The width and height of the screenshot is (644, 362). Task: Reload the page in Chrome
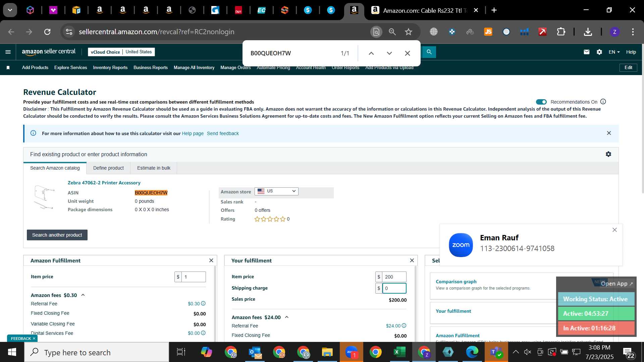point(47,32)
